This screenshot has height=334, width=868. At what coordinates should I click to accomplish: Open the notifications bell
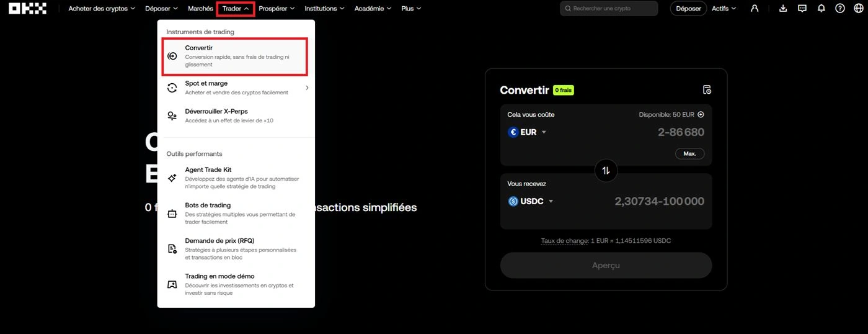821,9
